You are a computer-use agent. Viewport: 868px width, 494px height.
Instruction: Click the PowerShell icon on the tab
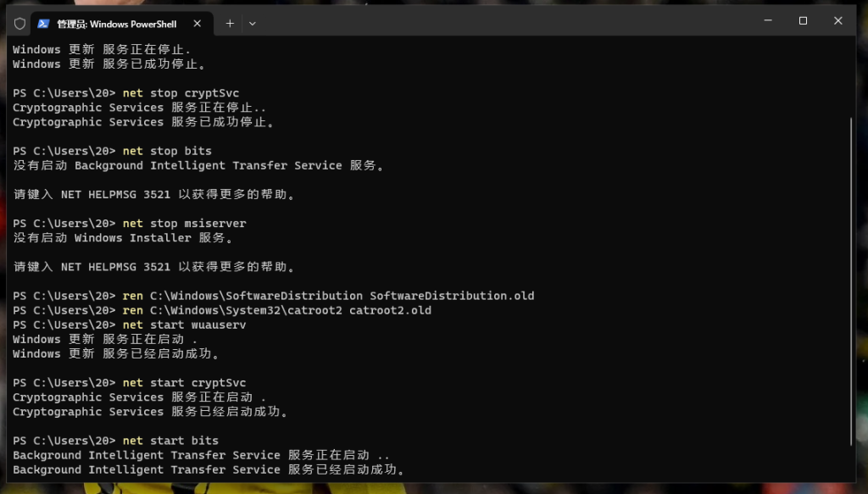[x=43, y=24]
